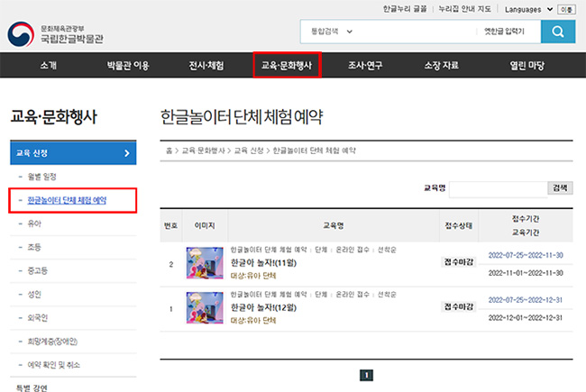The width and height of the screenshot is (586, 392).
Task: Click 대상:유아 단체 under 12월 row
Action: pos(253,321)
